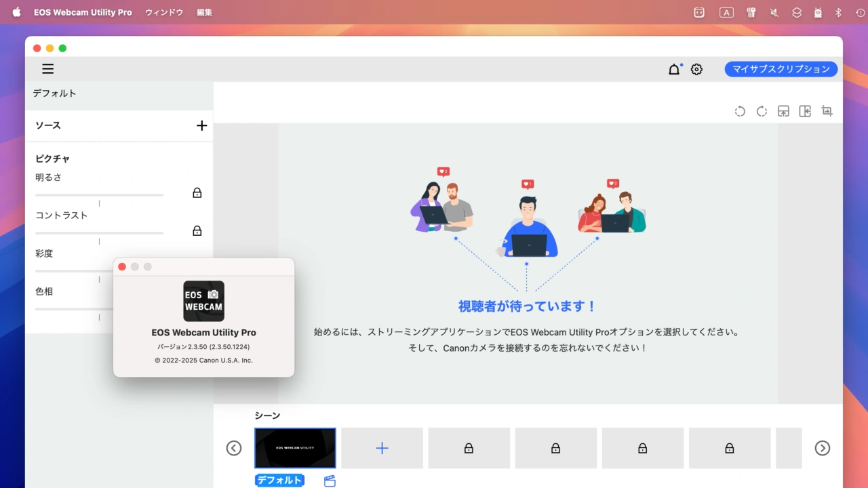868x488 pixels.
Task: Open the ウィンドウ menu
Action: (x=163, y=12)
